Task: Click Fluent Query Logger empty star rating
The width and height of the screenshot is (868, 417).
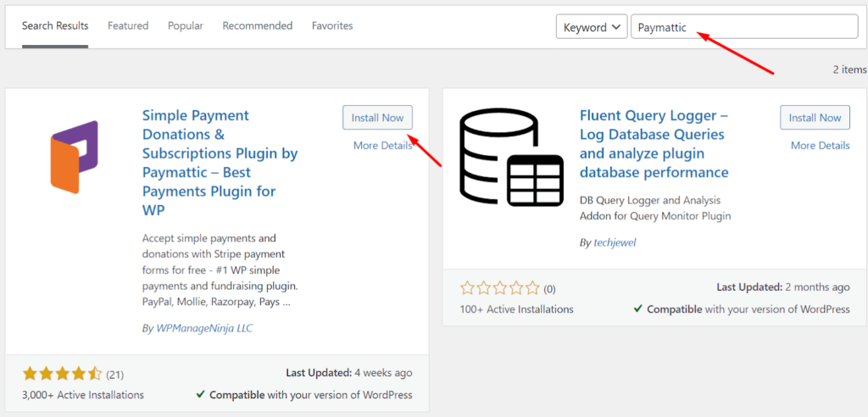Action: click(x=500, y=288)
